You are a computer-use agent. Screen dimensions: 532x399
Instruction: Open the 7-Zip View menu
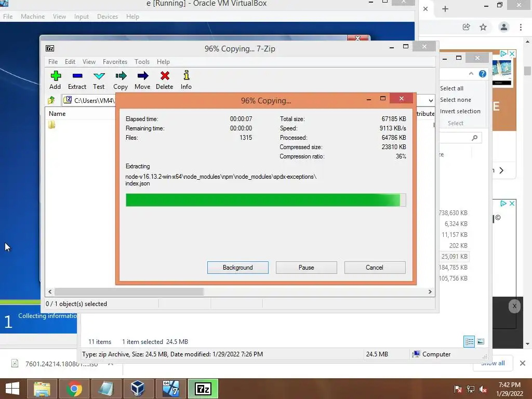tap(89, 62)
